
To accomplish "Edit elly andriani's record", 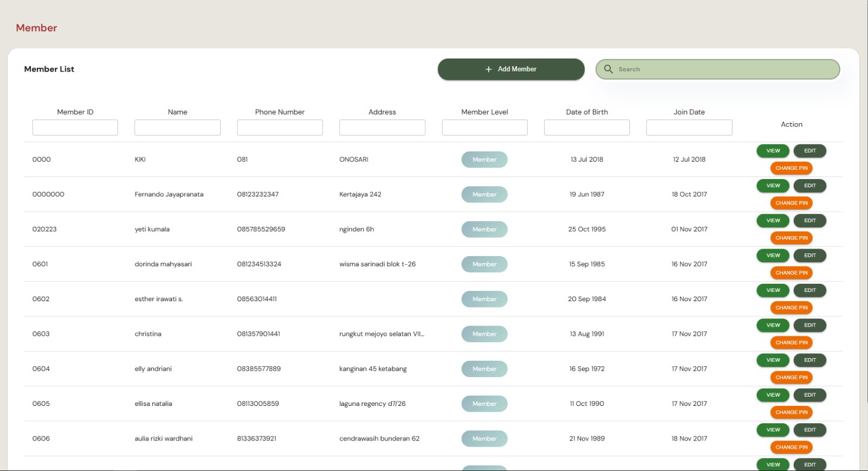I will (x=810, y=360).
